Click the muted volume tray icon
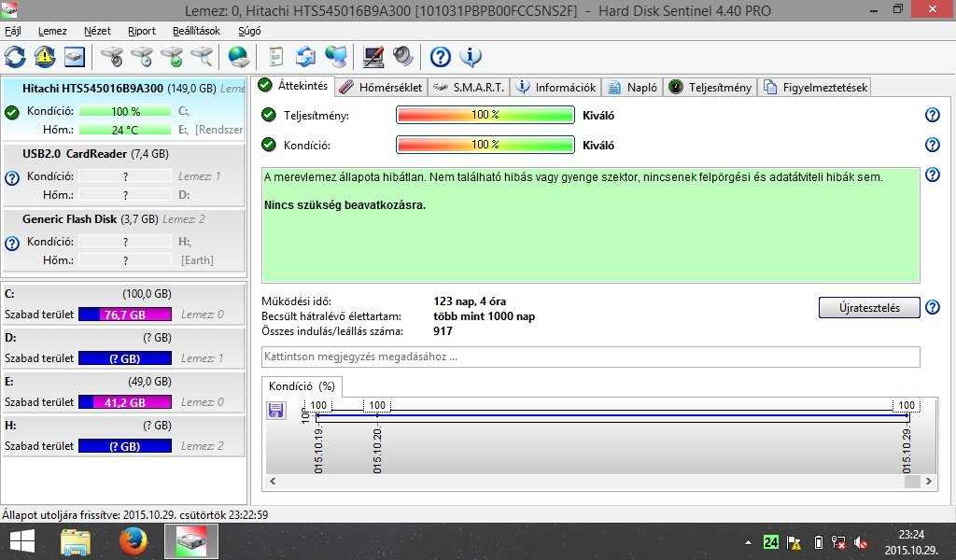Viewport: 956px width, 560px height. 861,541
